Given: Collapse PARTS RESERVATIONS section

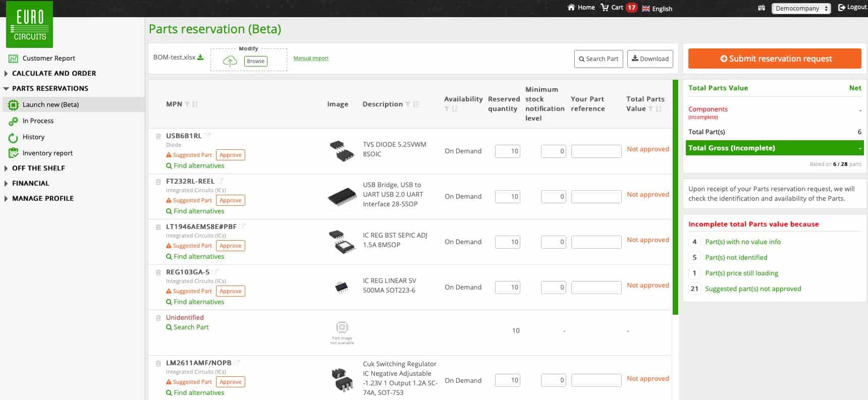Looking at the screenshot, I should [x=50, y=88].
